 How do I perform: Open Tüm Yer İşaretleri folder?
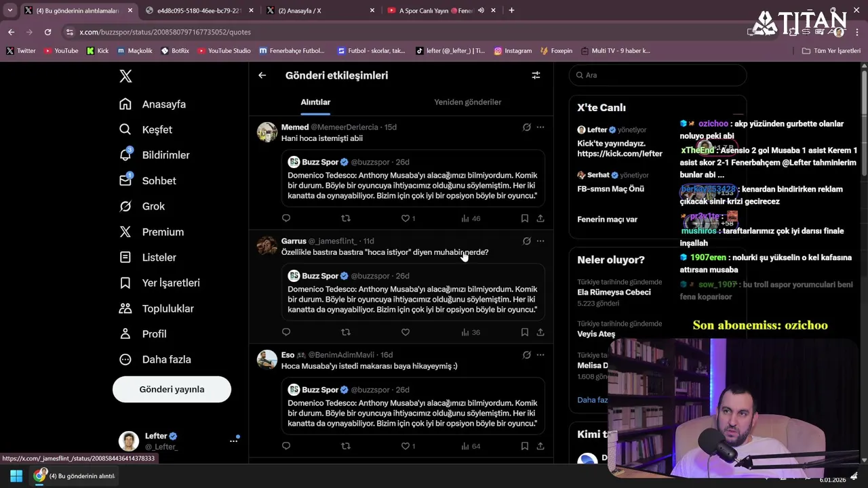click(831, 51)
